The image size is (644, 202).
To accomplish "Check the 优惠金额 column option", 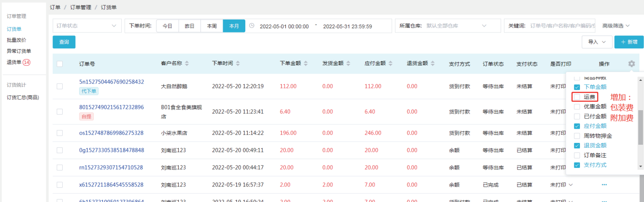I will click(577, 107).
